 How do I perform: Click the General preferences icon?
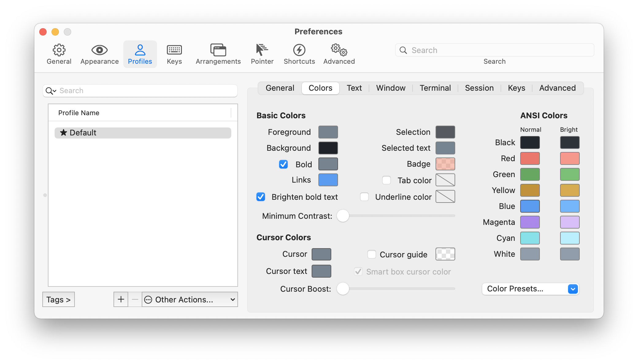59,52
